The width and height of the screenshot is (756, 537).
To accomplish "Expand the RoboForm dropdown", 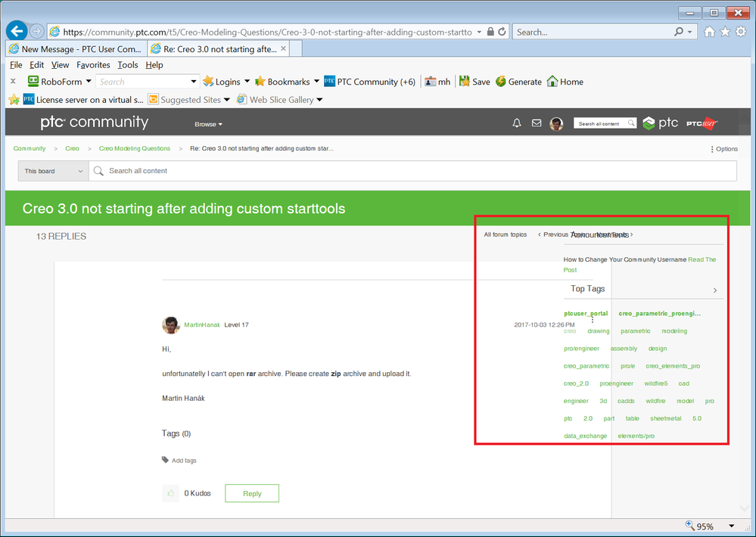I will coord(89,82).
